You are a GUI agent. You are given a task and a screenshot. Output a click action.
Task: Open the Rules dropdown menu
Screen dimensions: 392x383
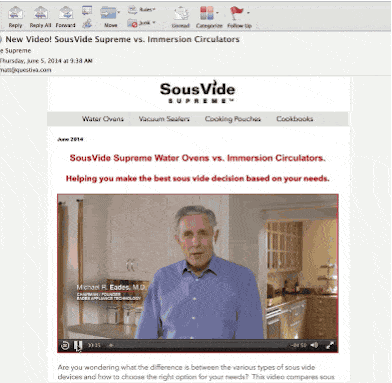(x=142, y=10)
